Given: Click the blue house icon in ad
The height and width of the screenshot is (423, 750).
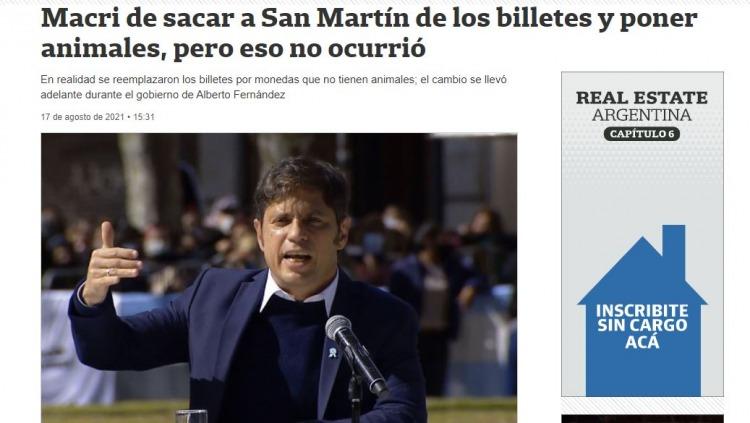Looking at the screenshot, I should tap(642, 310).
